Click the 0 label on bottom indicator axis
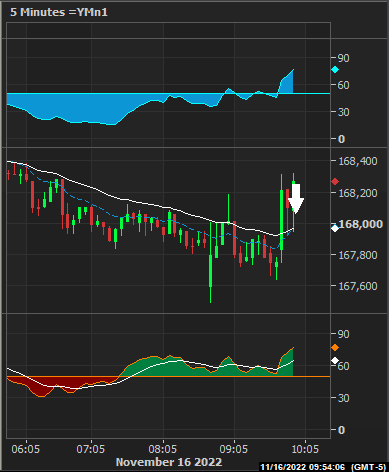The width and height of the screenshot is (389, 472). click(x=341, y=430)
